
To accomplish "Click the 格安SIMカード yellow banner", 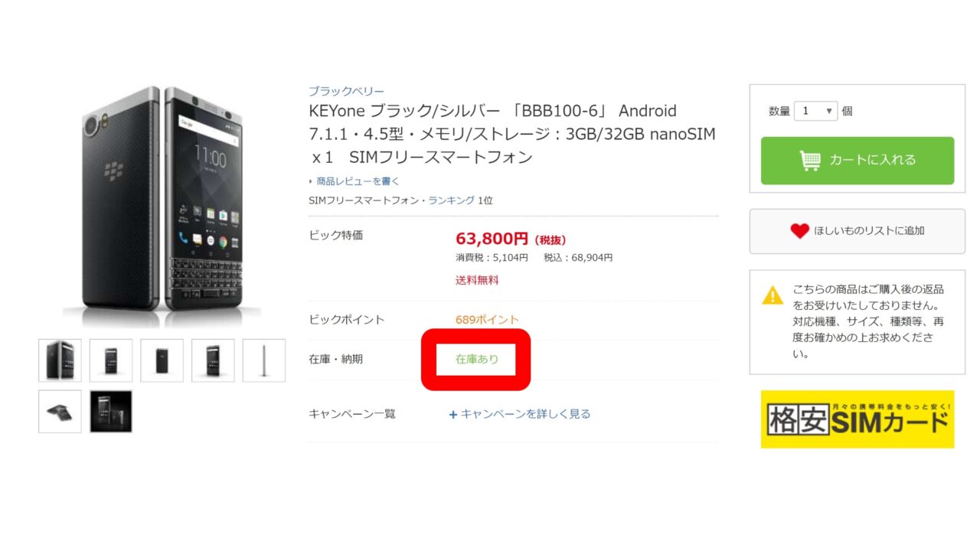I will click(x=857, y=419).
